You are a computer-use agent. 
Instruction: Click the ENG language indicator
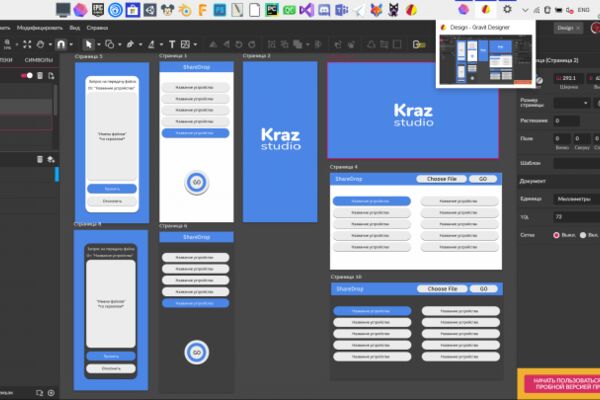(583, 10)
